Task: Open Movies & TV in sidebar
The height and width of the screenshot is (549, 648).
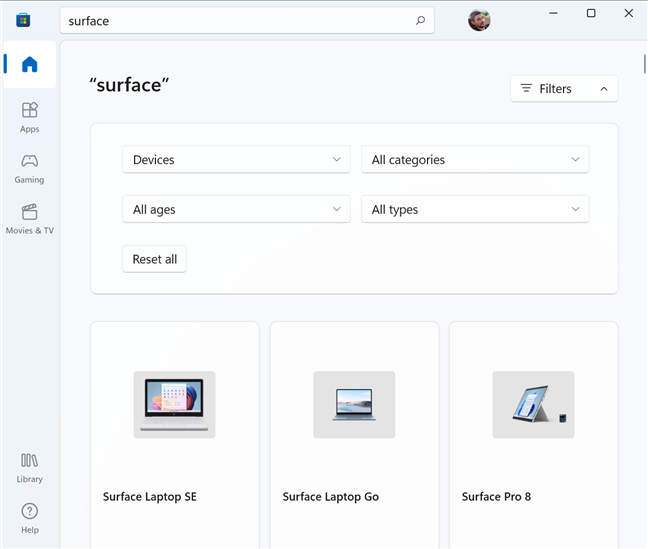Action: pyautogui.click(x=29, y=219)
